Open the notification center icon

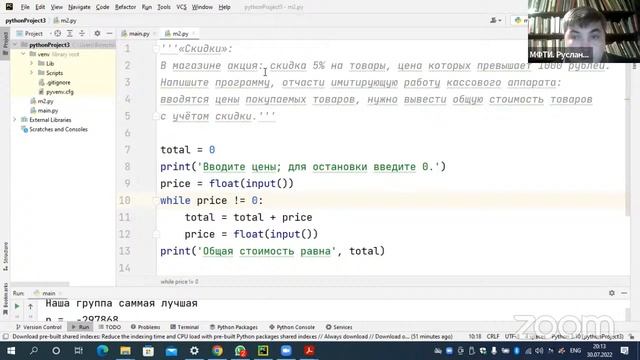pyautogui.click(x=624, y=351)
